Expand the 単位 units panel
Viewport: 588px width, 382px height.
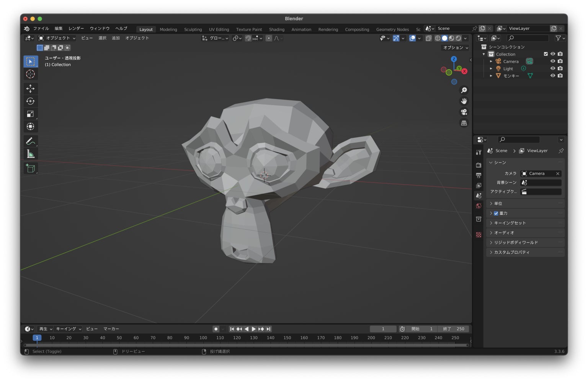point(498,203)
